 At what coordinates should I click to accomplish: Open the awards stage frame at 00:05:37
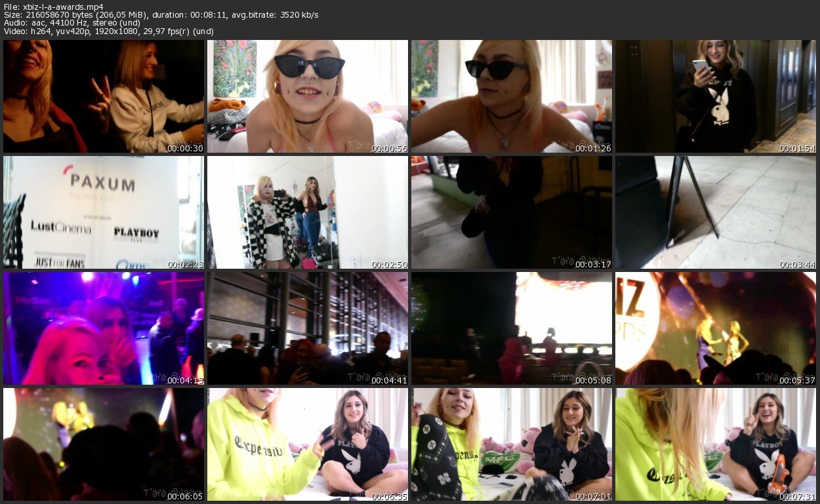pyautogui.click(x=716, y=328)
